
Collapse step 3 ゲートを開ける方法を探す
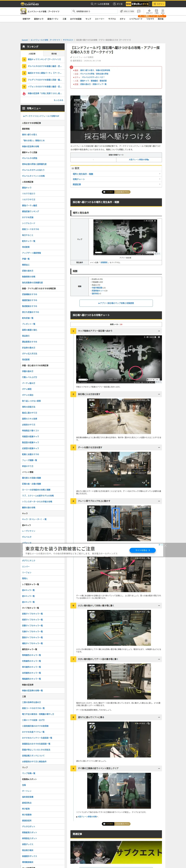tap(159, 447)
